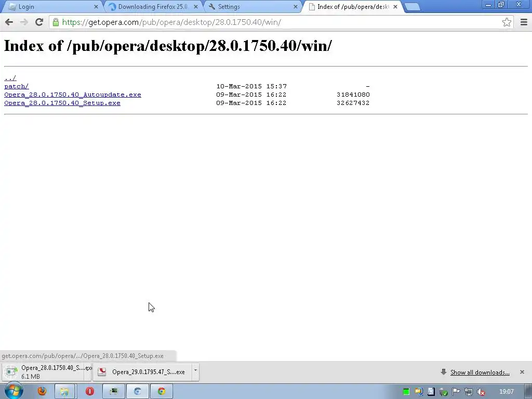Click the 10-Mar-2015 15:37 date text
This screenshot has width=532, height=399.
click(x=251, y=86)
